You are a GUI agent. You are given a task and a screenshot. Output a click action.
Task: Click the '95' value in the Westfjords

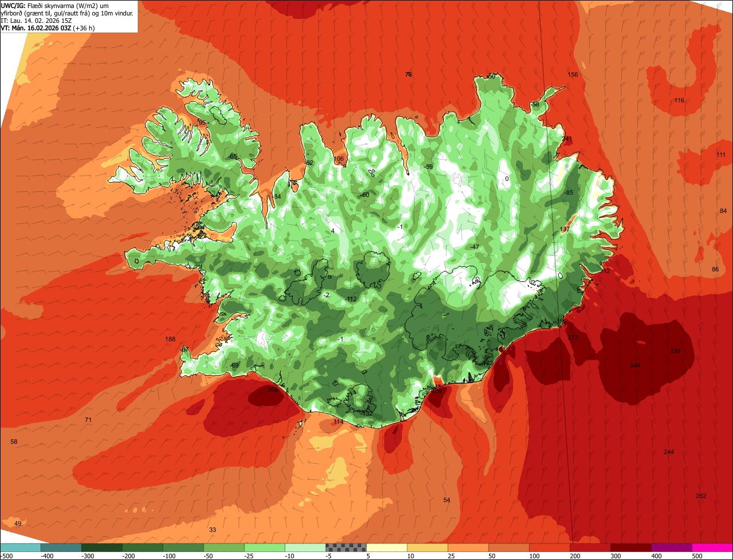202,123
